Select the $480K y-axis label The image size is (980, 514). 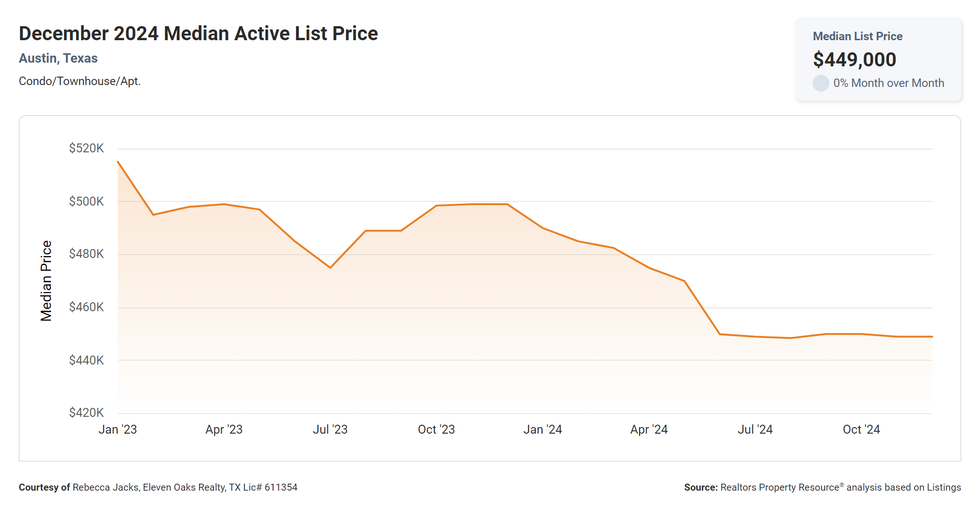point(86,254)
